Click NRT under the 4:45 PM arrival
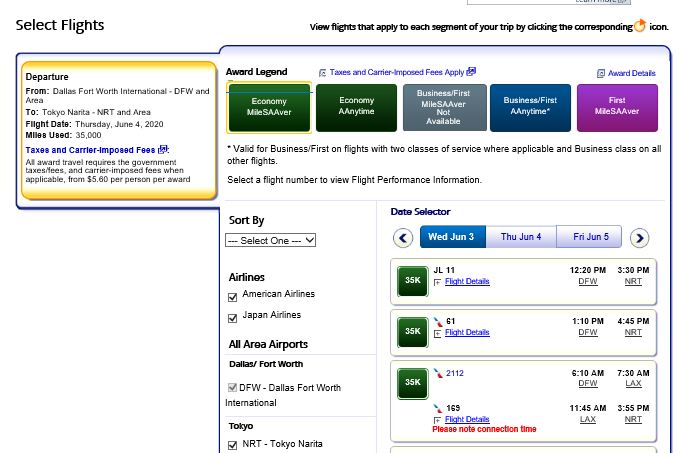This screenshot has width=685, height=453. 633,332
